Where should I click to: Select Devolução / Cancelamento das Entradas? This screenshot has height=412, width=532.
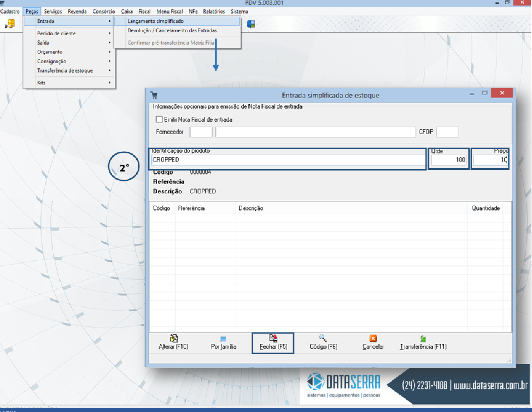[172, 31]
